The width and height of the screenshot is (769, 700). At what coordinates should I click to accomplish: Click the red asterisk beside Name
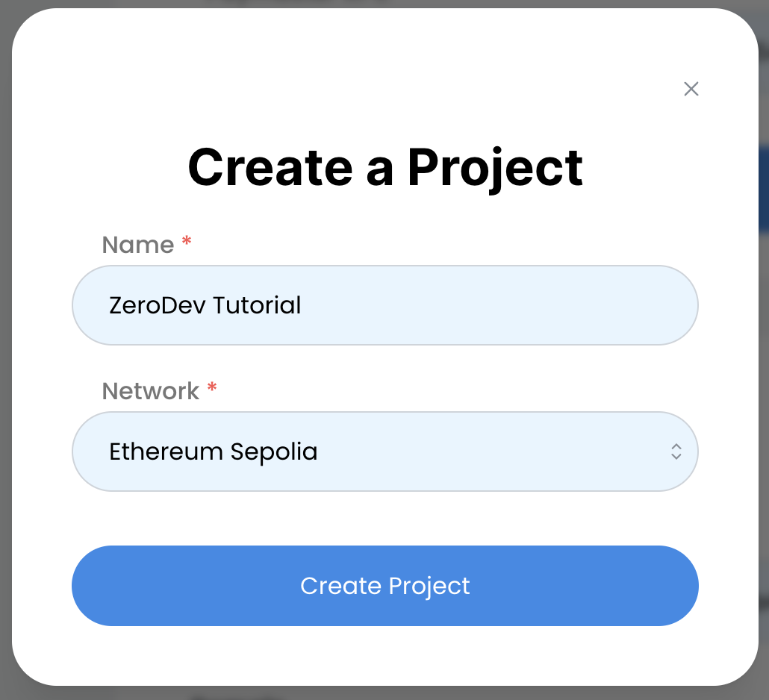click(187, 243)
